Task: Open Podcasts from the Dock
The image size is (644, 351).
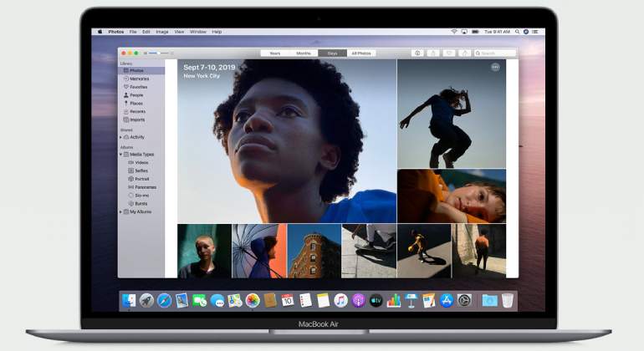Action: tap(358, 301)
